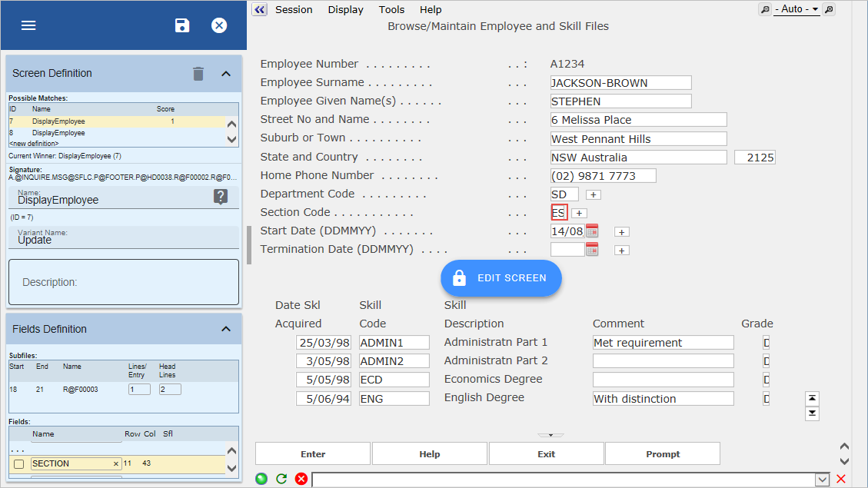Click the postcode field showing 2125
868x488 pixels.
tap(754, 158)
